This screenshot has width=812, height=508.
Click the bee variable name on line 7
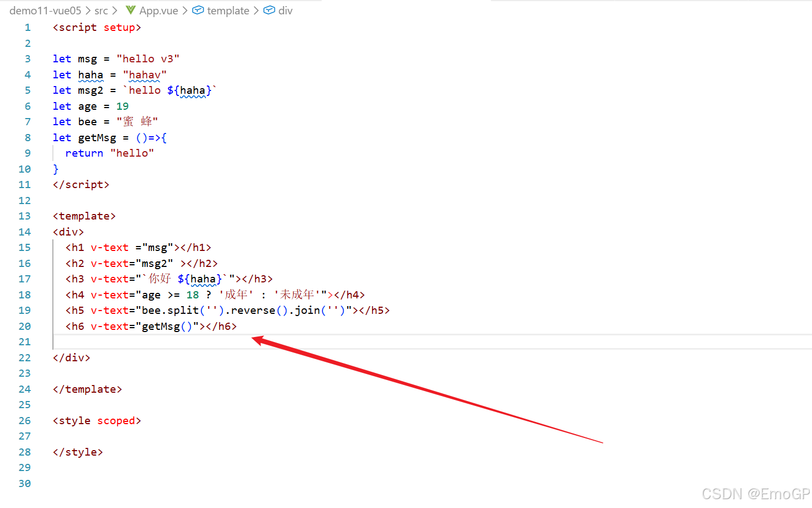pyautogui.click(x=87, y=122)
